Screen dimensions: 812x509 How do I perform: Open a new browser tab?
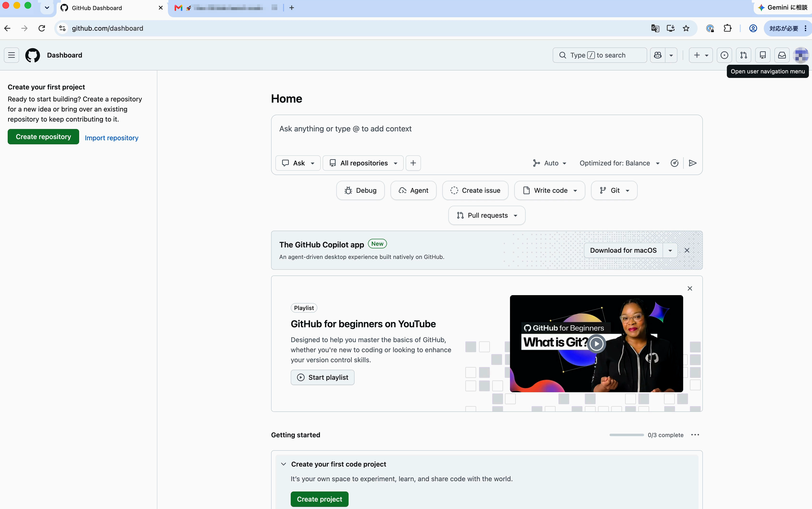pyautogui.click(x=292, y=8)
